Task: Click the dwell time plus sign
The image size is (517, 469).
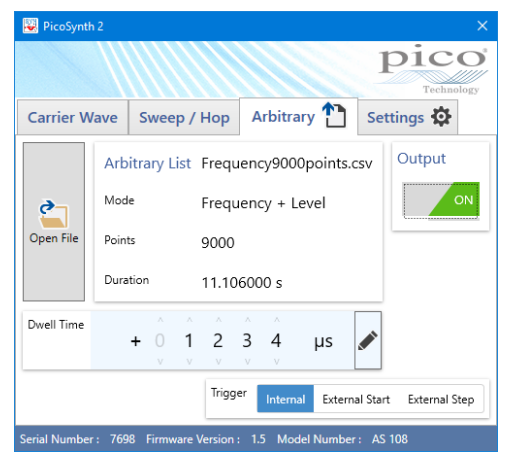Action: click(136, 341)
